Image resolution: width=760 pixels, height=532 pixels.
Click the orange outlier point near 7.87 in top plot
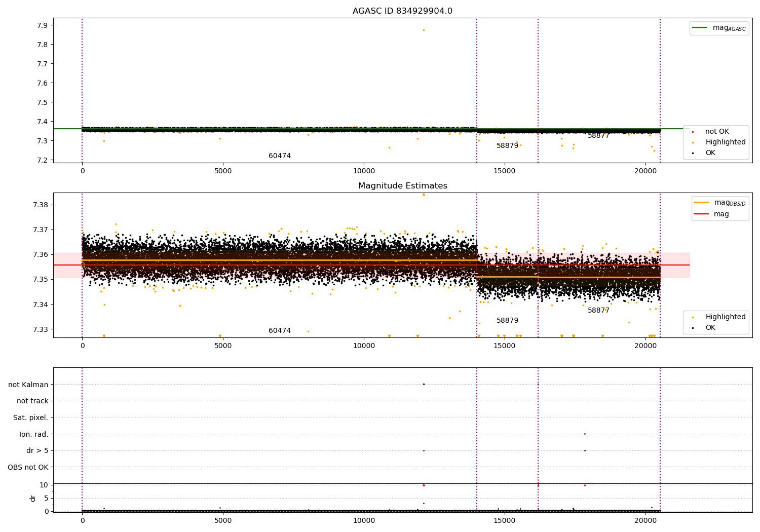click(x=424, y=30)
